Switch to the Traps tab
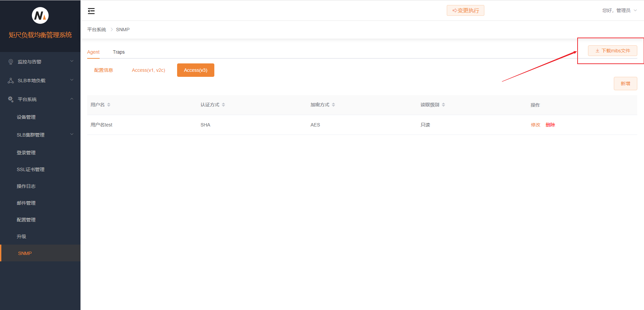 point(119,52)
